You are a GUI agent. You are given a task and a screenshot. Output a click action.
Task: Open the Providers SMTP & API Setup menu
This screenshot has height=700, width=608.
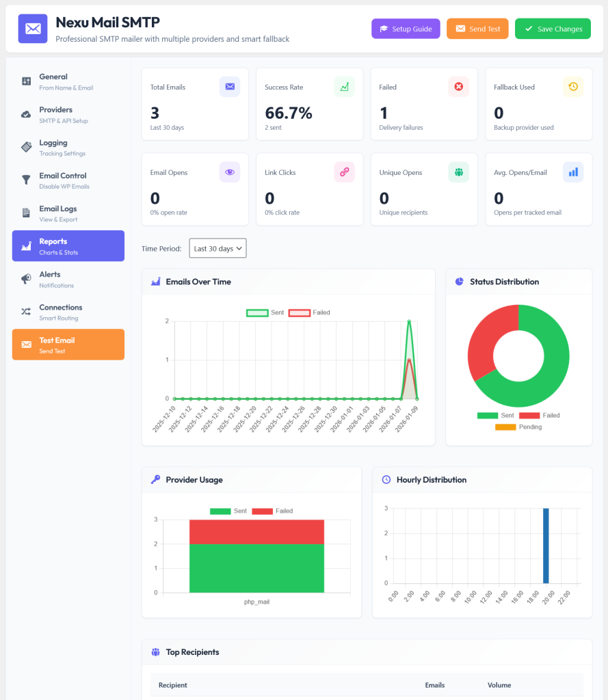(x=68, y=114)
